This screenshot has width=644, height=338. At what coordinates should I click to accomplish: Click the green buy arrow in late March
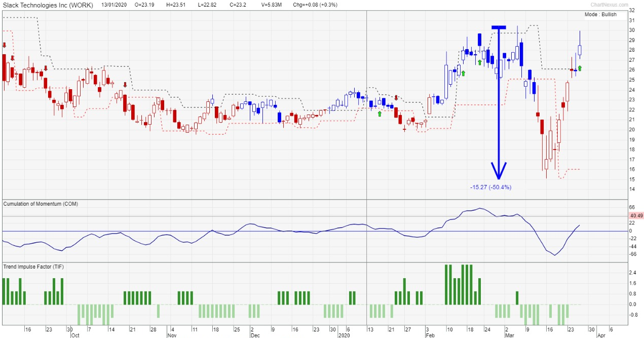click(x=580, y=68)
